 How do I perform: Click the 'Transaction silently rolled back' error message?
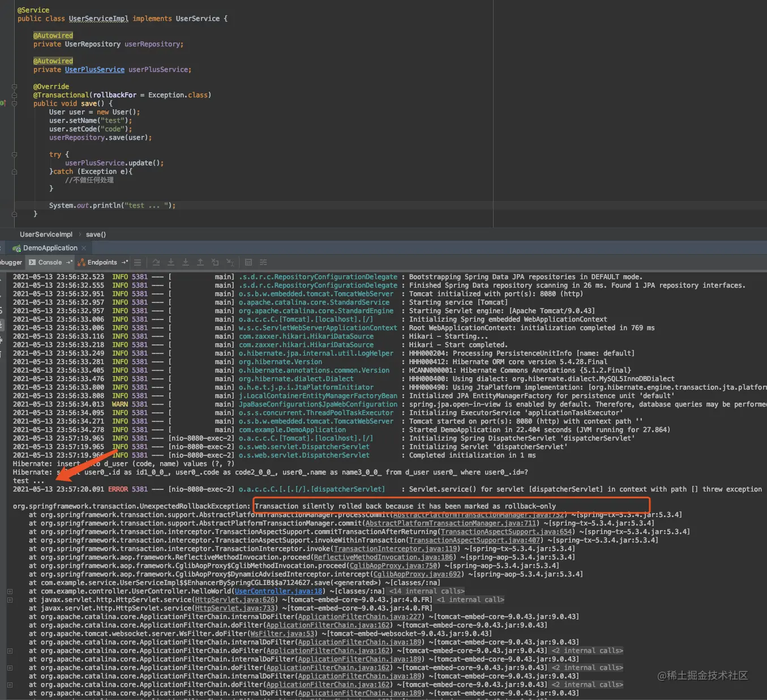coord(405,506)
